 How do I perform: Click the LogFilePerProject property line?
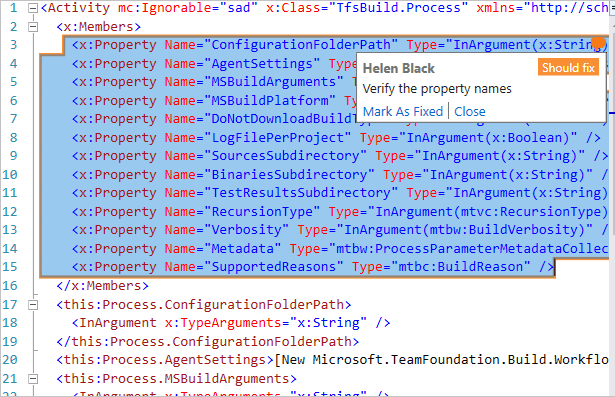pyautogui.click(x=336, y=138)
